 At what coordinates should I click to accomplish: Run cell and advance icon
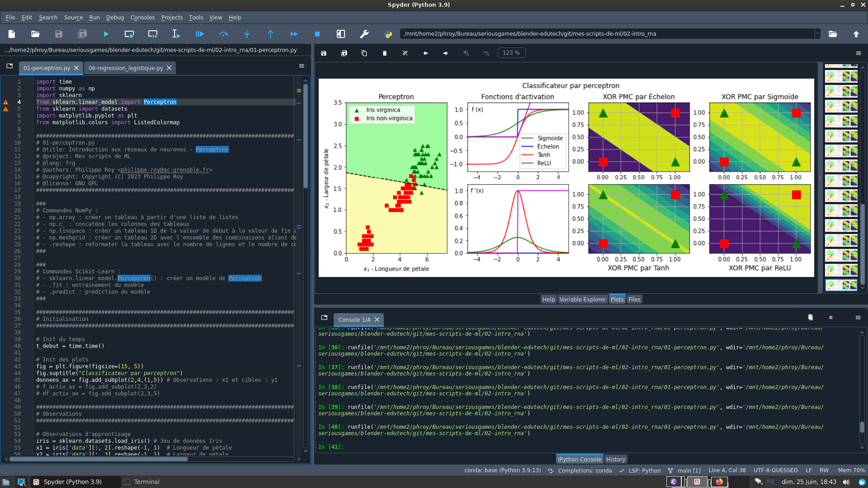point(153,34)
